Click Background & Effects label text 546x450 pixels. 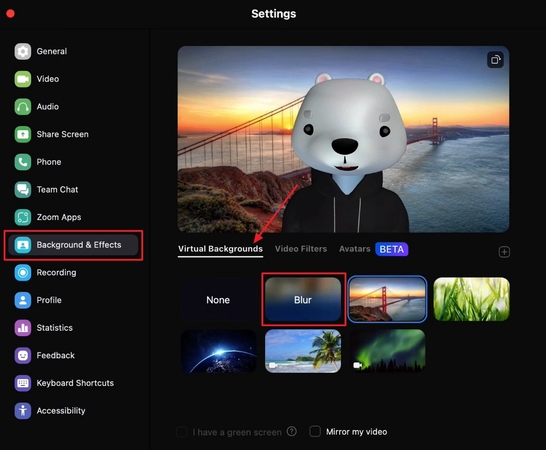(x=79, y=245)
